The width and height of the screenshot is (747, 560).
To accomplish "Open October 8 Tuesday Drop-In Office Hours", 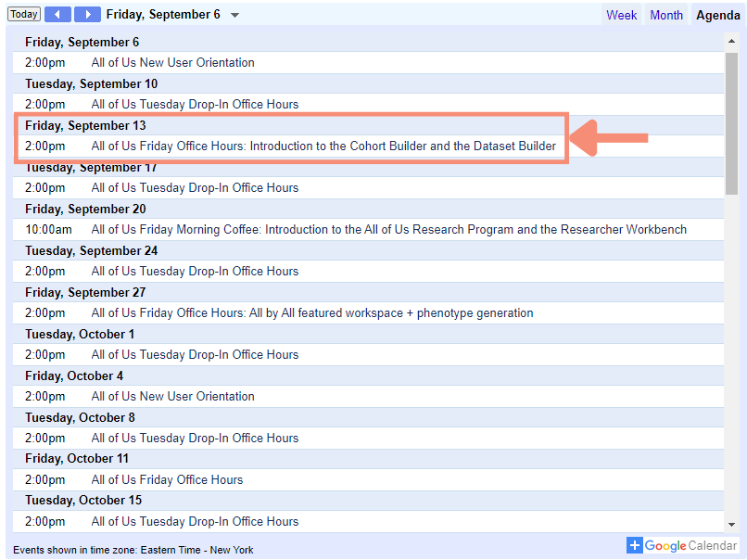I will pyautogui.click(x=195, y=438).
